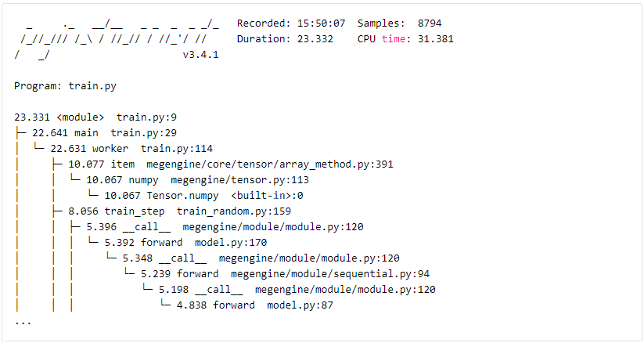
Task: Click the pyinstrument ASCII logo
Action: point(117,39)
